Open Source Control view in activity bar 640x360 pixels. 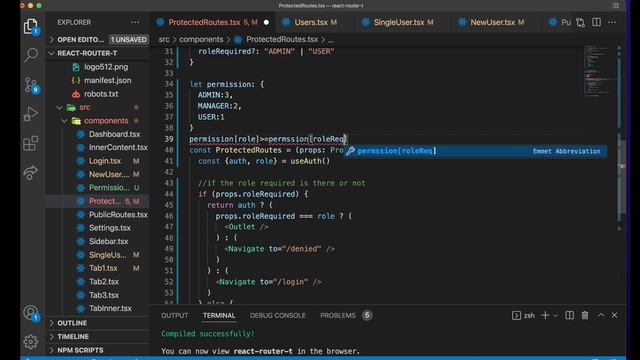point(31,85)
